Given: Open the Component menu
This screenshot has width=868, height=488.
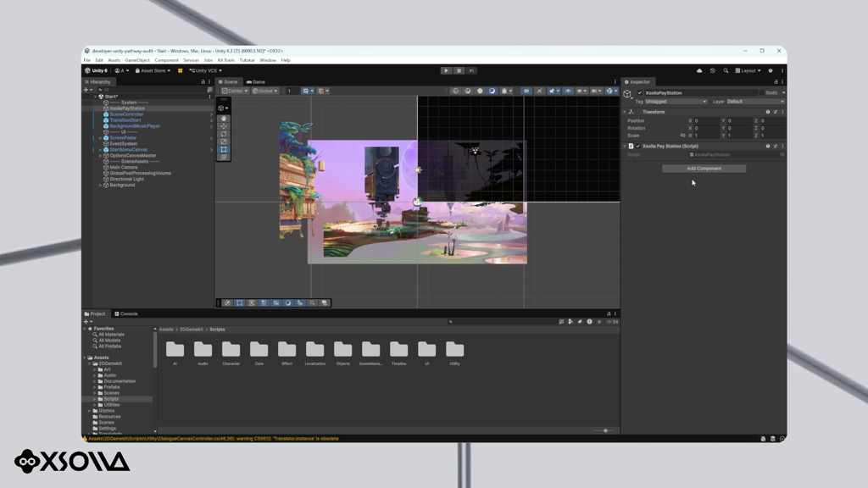Looking at the screenshot, I should tap(167, 60).
